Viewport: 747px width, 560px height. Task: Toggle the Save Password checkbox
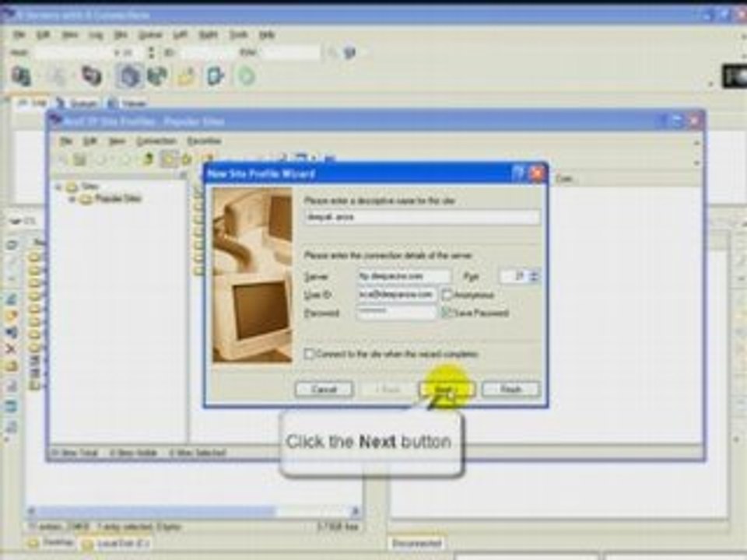coord(447,313)
